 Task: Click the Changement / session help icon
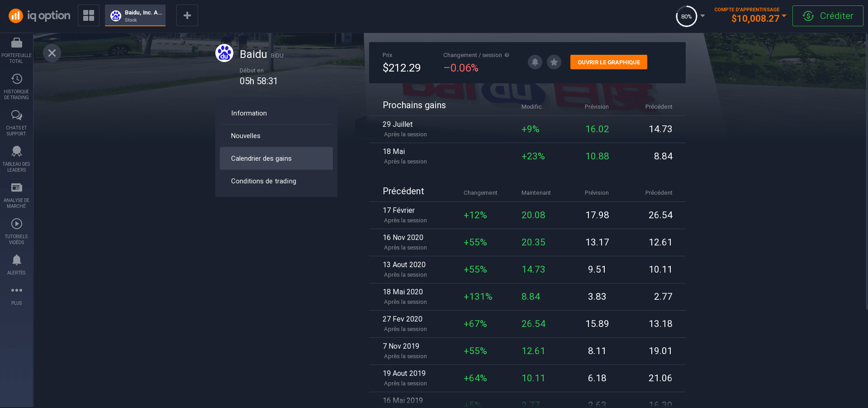tap(507, 55)
